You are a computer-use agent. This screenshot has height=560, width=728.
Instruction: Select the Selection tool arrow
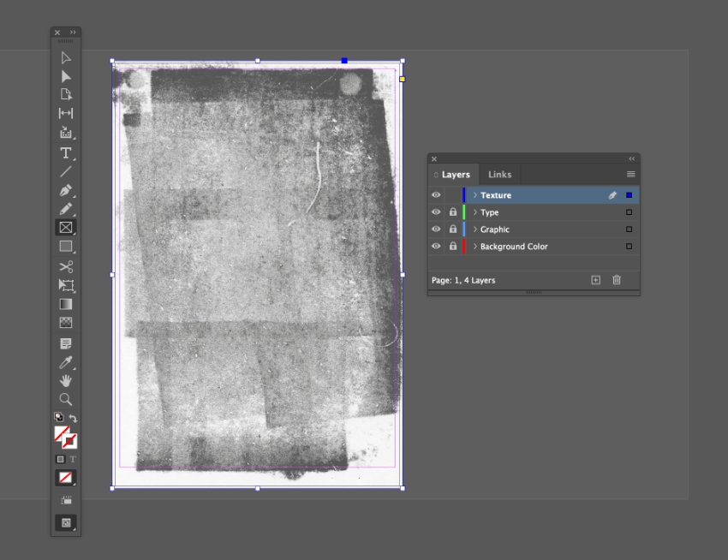(65, 57)
